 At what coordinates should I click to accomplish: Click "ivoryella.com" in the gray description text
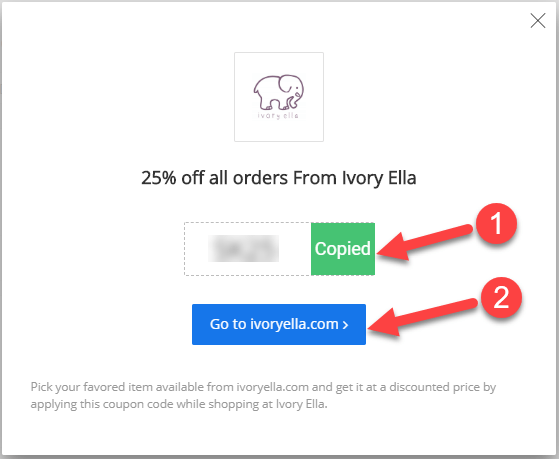point(273,387)
